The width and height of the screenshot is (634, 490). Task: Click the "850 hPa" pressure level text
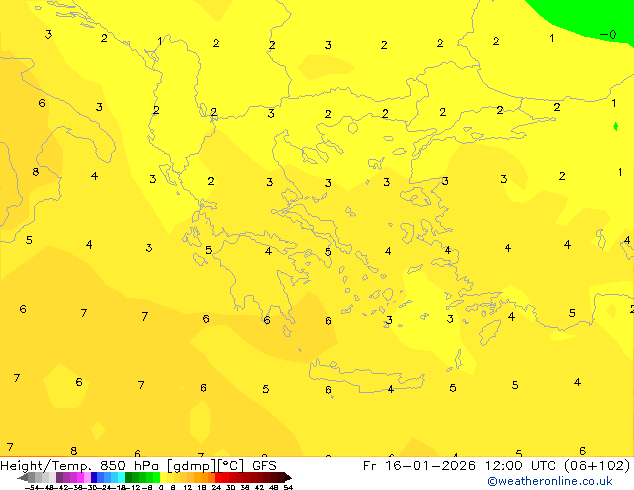coord(129,466)
